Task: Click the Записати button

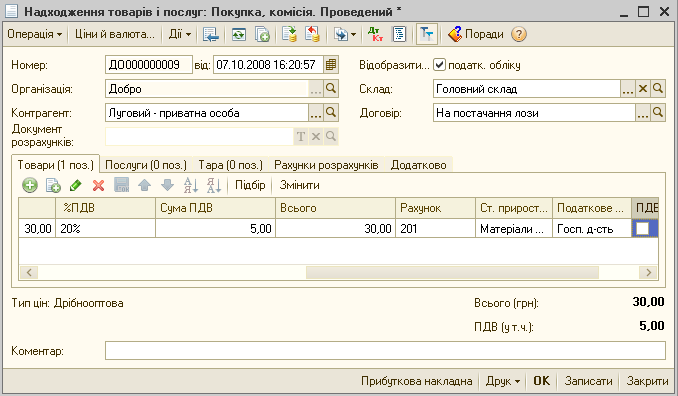Action: 588,381
